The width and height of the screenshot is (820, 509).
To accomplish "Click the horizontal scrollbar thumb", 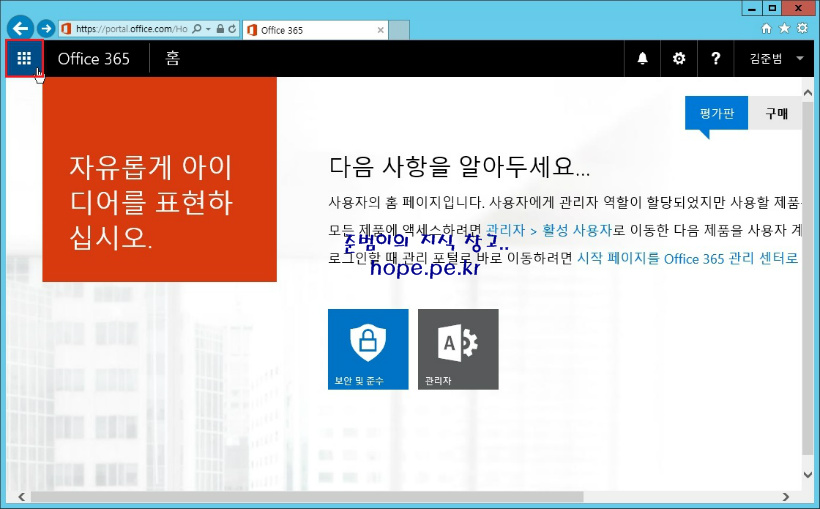I will pos(307,496).
